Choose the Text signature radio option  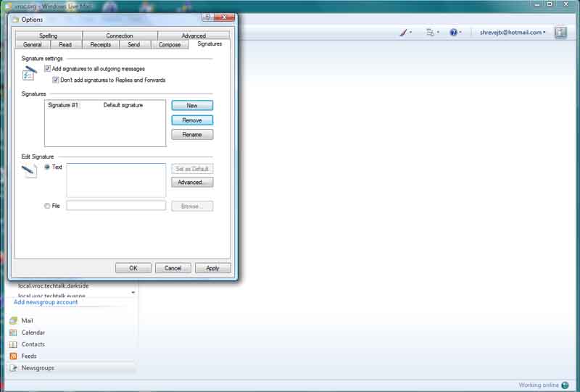[47, 167]
